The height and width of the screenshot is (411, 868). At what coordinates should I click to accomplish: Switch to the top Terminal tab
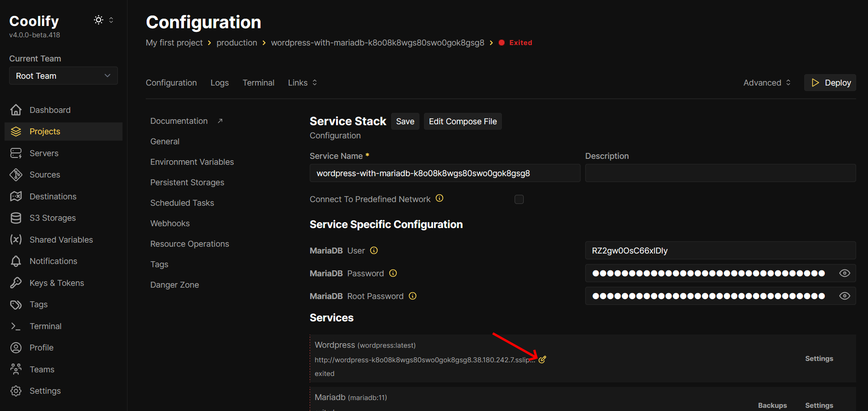click(x=258, y=82)
